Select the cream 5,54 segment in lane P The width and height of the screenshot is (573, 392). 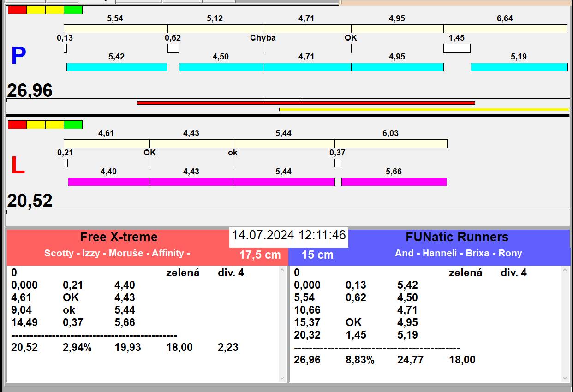[x=115, y=29]
